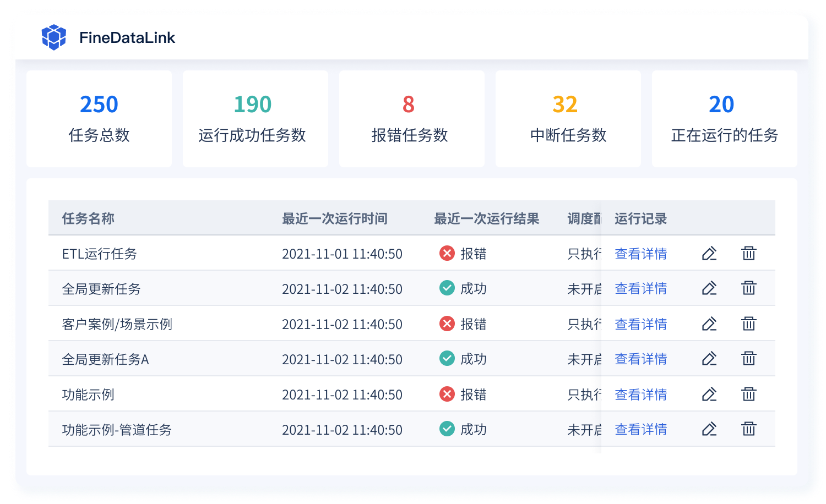
Task: Click red error icon in ETL运行任务 row
Action: 447,253
